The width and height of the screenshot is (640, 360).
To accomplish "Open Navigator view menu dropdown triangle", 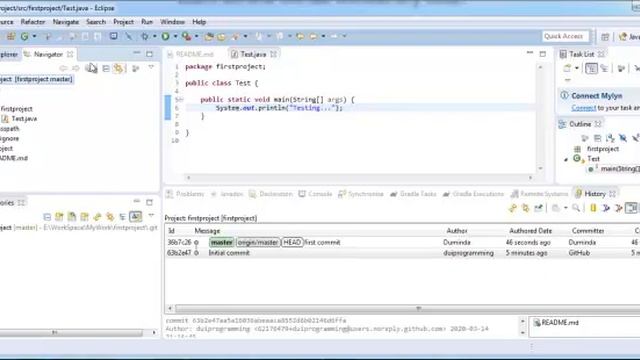I will coord(151,67).
